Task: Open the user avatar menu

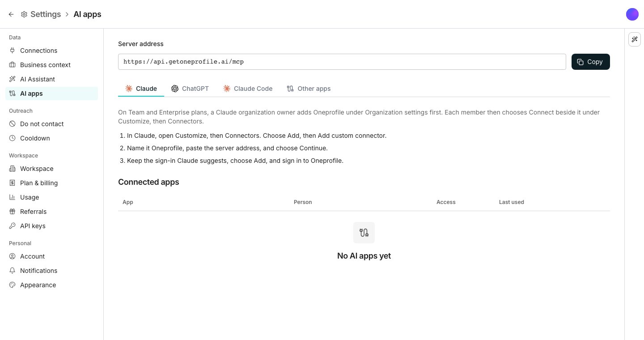Action: tap(632, 14)
